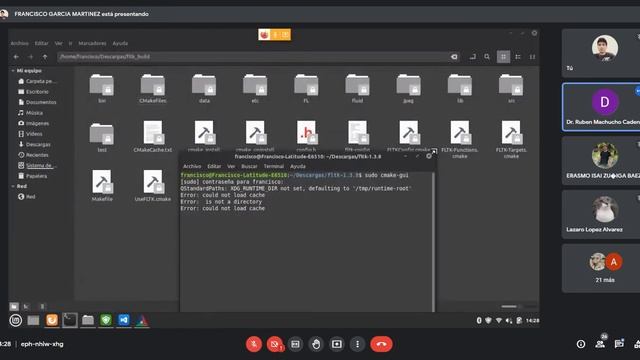Viewport: 640px width, 360px height.
Task: Open Firefox from the shared taskbar
Action: coord(52,320)
